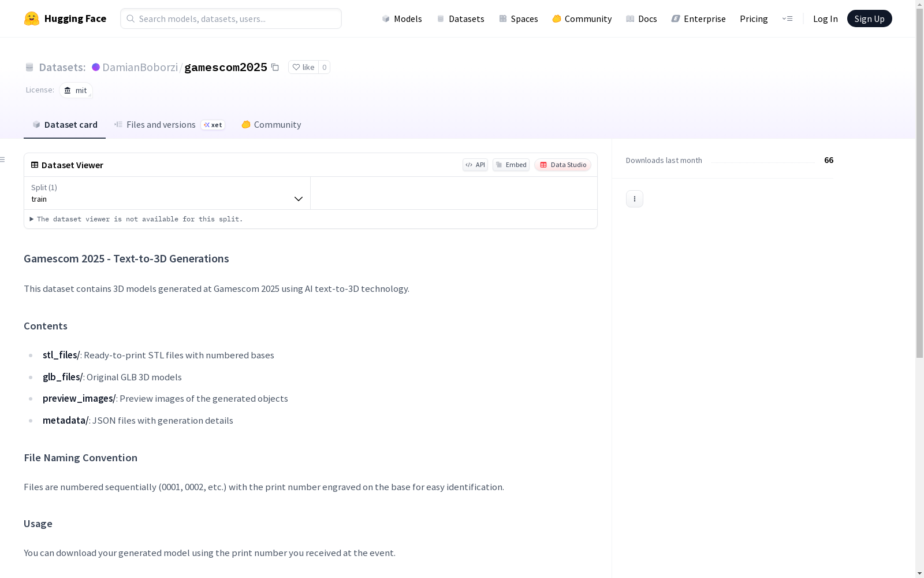The height and width of the screenshot is (578, 924).
Task: Click the page vertical scrollbar thumb
Action: click(919, 184)
